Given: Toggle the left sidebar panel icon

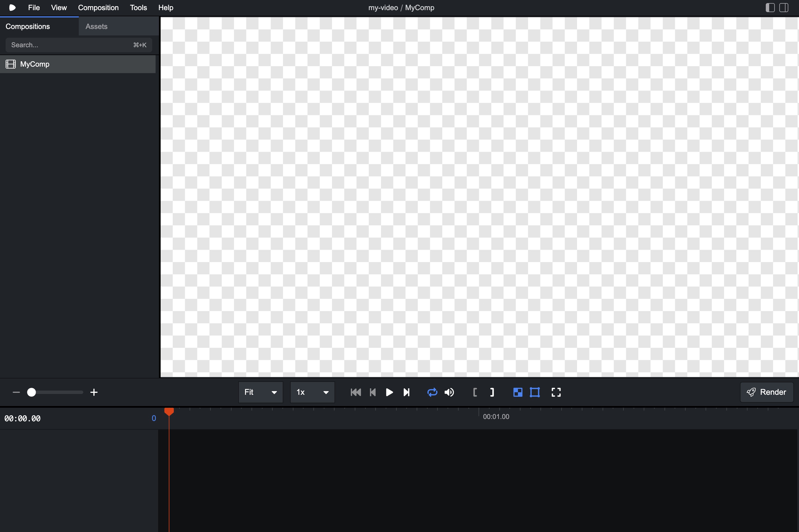Looking at the screenshot, I should pyautogui.click(x=770, y=8).
